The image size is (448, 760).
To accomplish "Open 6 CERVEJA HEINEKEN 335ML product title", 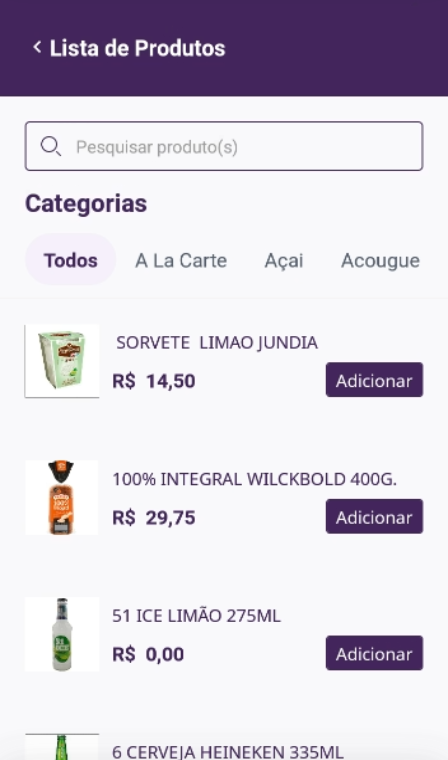I will tap(228, 752).
